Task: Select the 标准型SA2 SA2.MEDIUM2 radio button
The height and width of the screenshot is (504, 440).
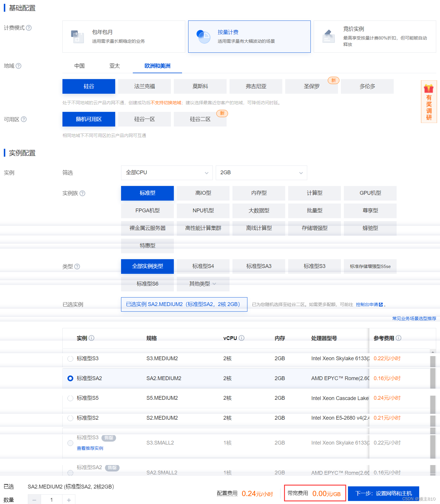Action: tap(70, 378)
